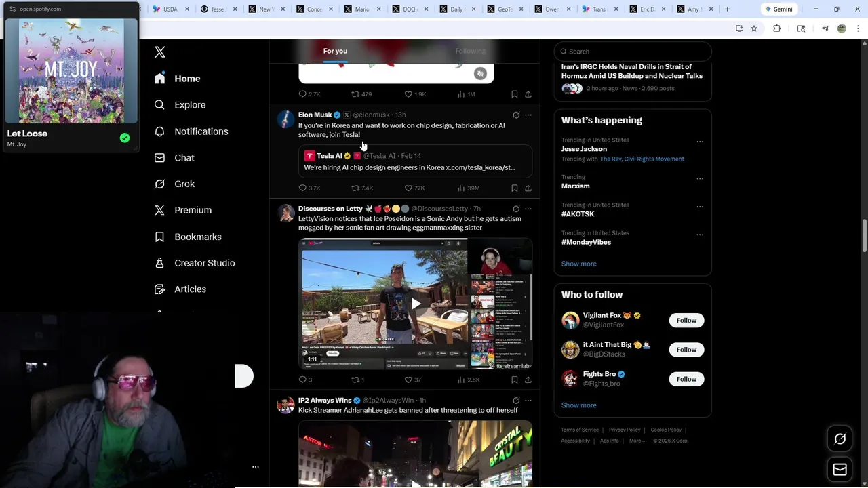More options for Jesse Jackson trend
This screenshot has width=868, height=488.
click(x=700, y=142)
